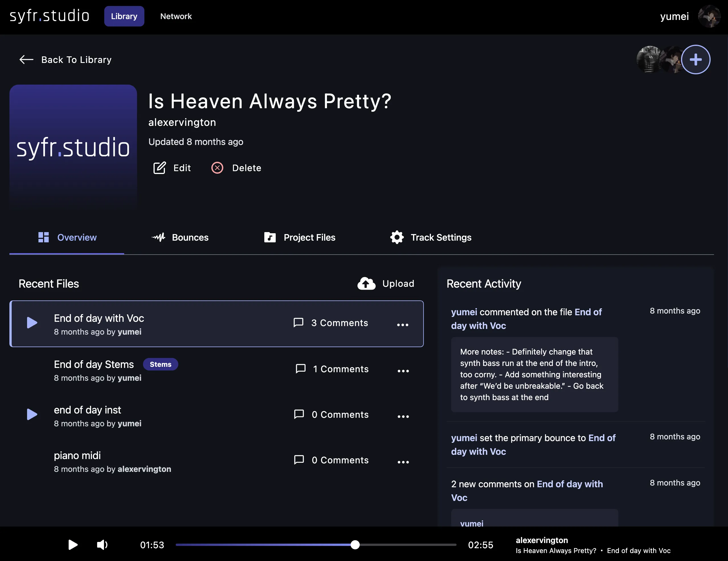Viewport: 728px width, 561px height.
Task: Click the Delete X circle icon
Action: (x=217, y=168)
